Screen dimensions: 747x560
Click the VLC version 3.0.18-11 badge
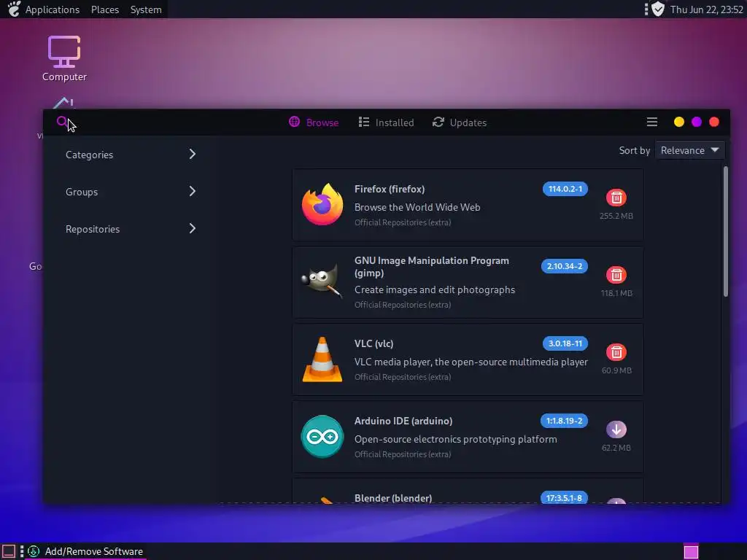tap(565, 343)
